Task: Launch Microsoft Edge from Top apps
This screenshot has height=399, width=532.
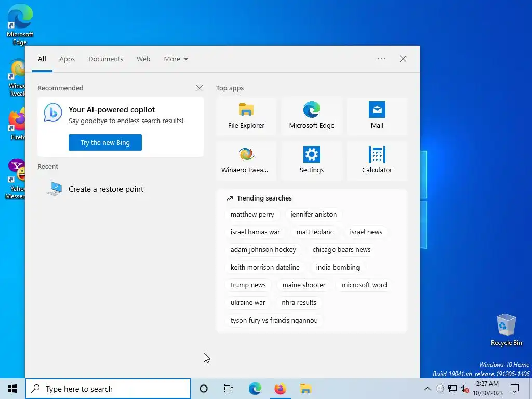Action: [312, 116]
